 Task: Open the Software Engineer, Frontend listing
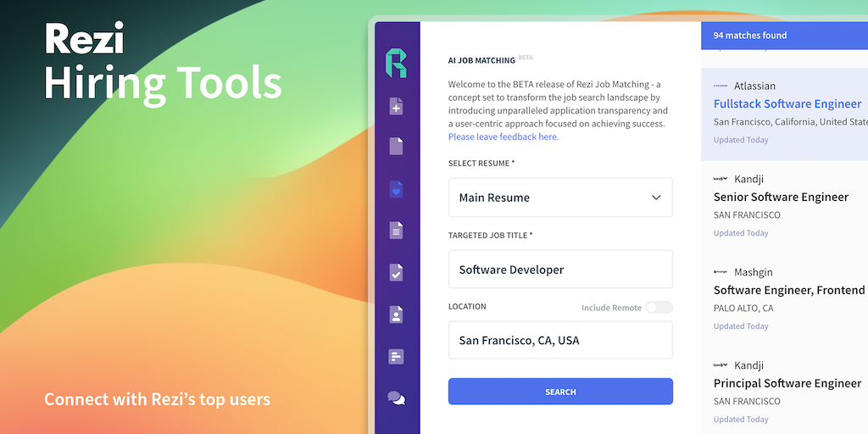pyautogui.click(x=789, y=290)
